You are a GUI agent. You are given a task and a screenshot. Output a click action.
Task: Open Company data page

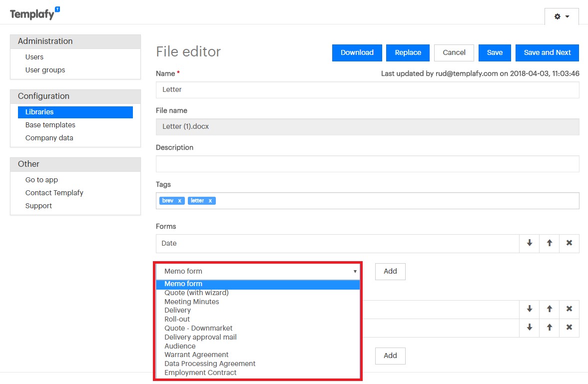(x=49, y=138)
